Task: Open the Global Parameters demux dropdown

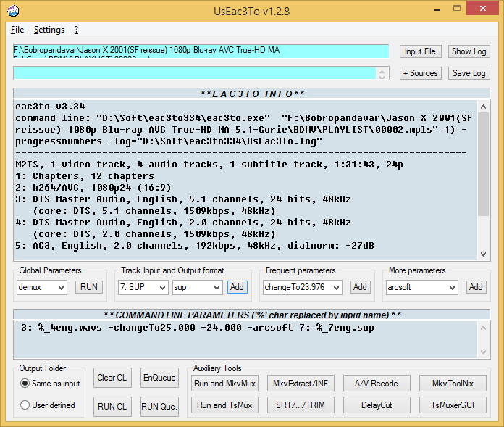Action: 42,287
